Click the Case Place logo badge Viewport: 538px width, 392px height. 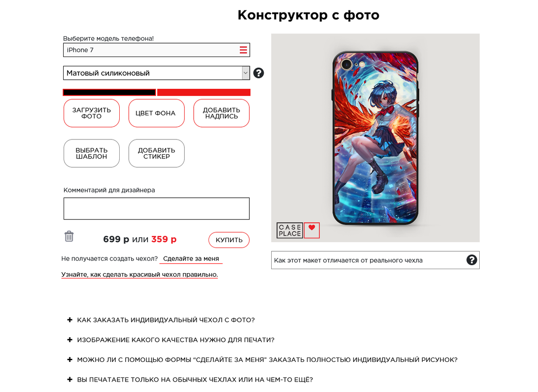[290, 231]
